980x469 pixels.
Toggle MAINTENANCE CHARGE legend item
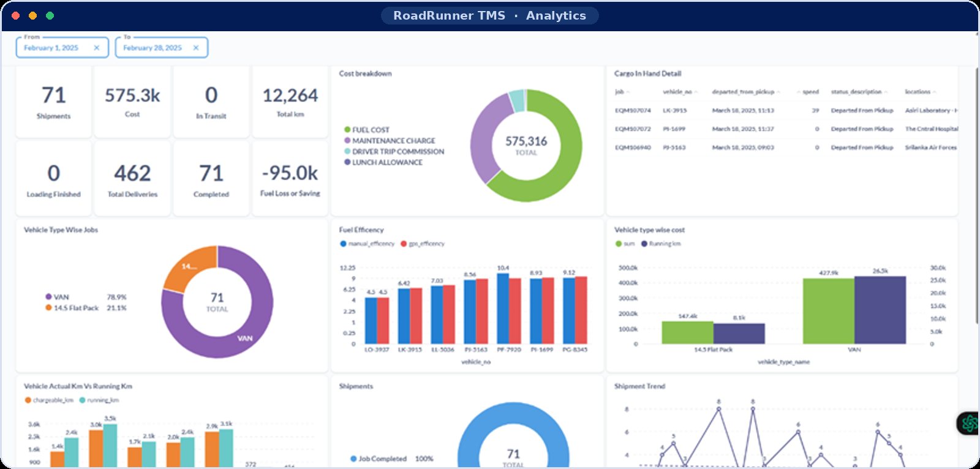(390, 141)
